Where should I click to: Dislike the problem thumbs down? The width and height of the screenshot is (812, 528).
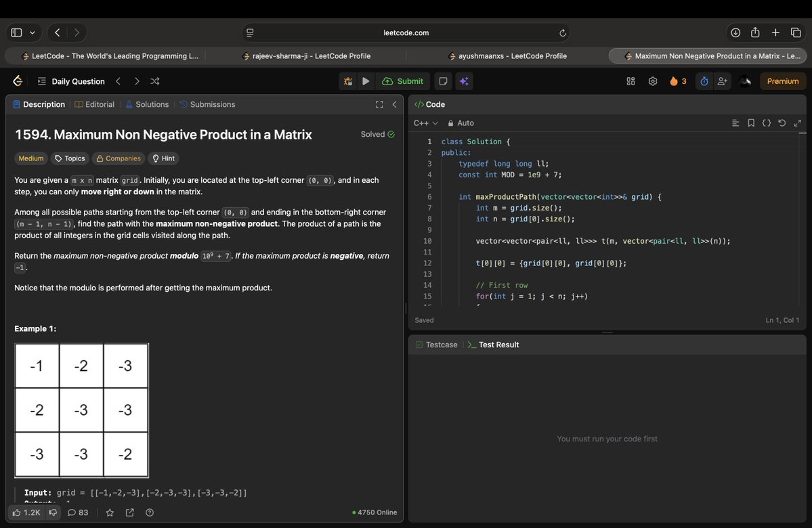pos(53,512)
